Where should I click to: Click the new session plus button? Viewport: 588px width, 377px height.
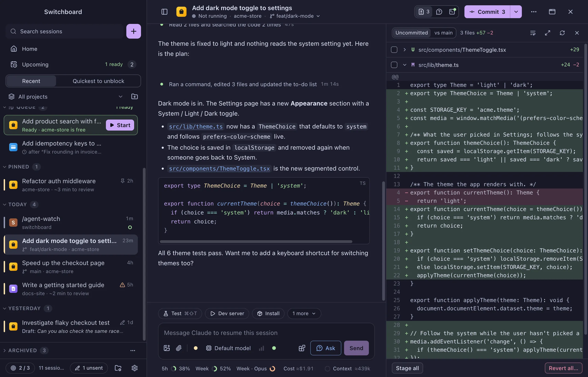[x=133, y=31]
